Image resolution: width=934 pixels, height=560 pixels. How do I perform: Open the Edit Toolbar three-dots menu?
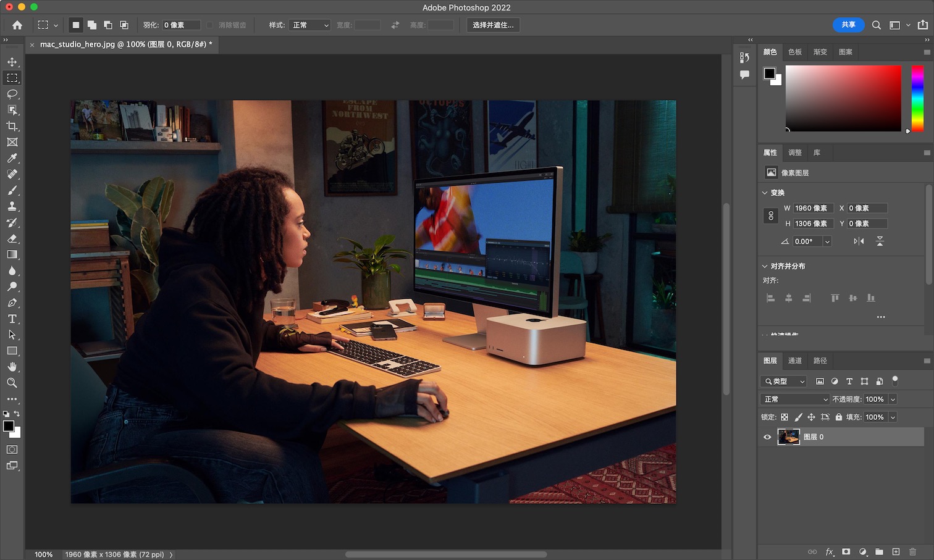click(x=12, y=399)
